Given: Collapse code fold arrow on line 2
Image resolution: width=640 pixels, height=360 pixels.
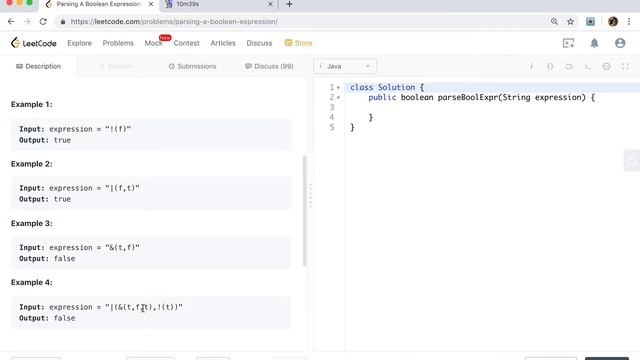Looking at the screenshot, I should point(338,98).
